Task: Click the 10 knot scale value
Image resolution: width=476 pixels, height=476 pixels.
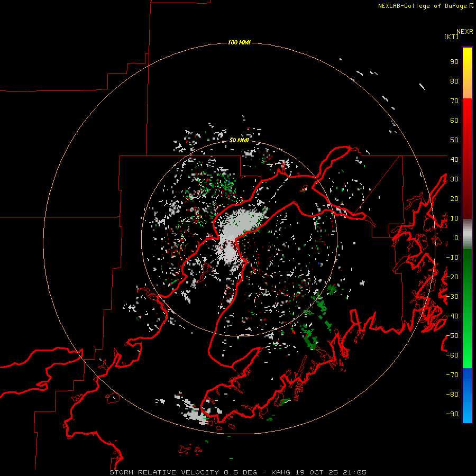Action: click(454, 218)
